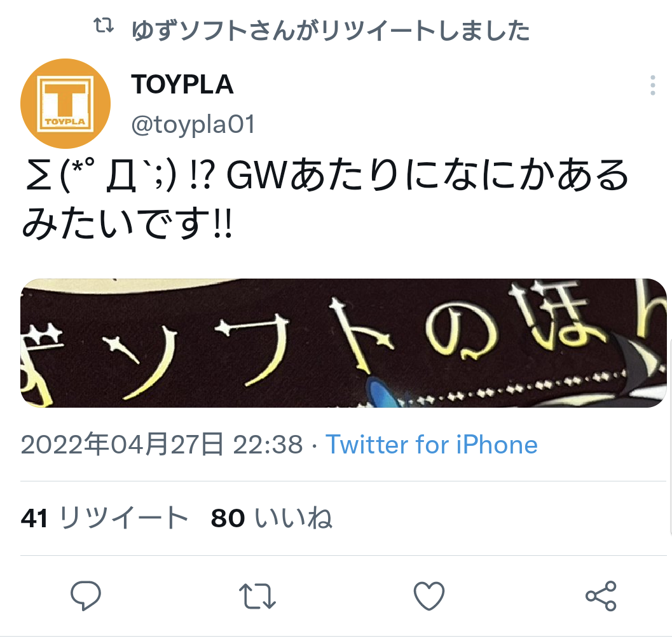Retweet using the bottom retweet icon
Viewport: 672px width, 643px height.
pos(257,596)
